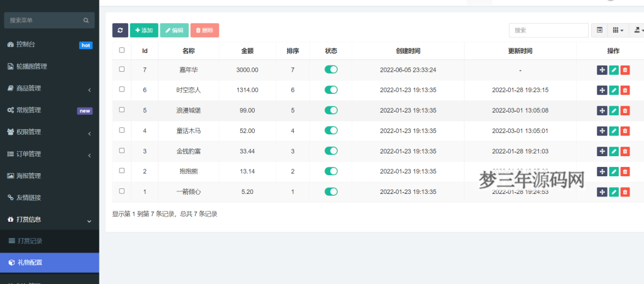Screen dimensions: 644x284
Task: Open the export dropdown button
Action: (638, 30)
